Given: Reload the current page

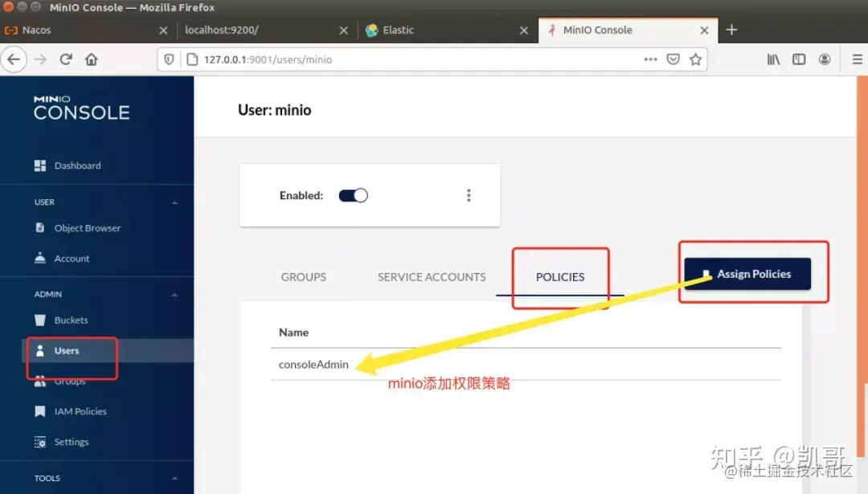Looking at the screenshot, I should [x=66, y=59].
